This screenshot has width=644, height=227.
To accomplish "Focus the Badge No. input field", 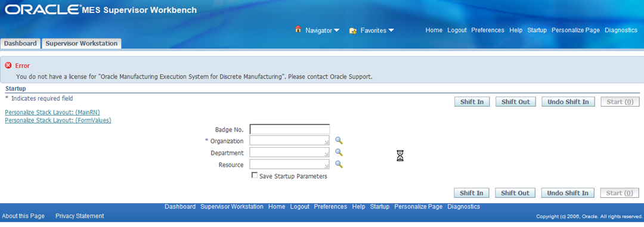I will (290, 129).
